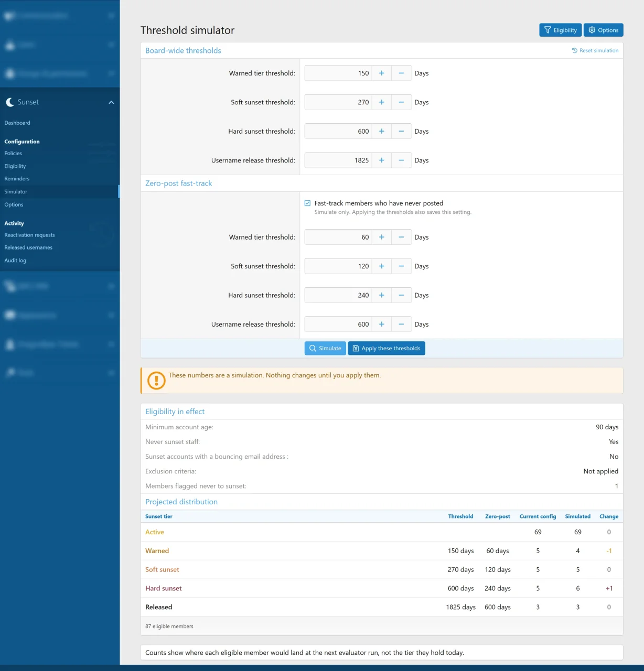Click Reset simulation link
Viewport: 644px width, 671px height.
595,51
